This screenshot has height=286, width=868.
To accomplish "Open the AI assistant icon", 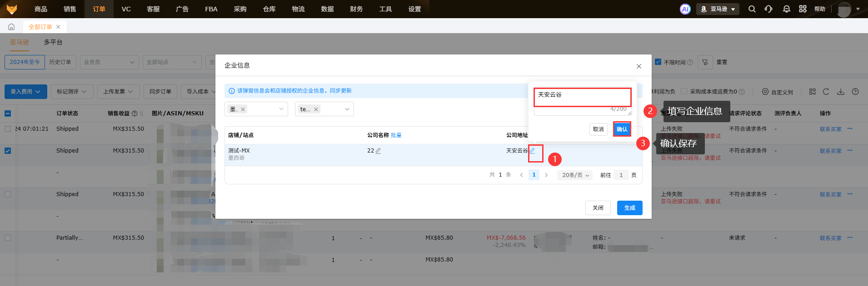I will click(x=685, y=9).
